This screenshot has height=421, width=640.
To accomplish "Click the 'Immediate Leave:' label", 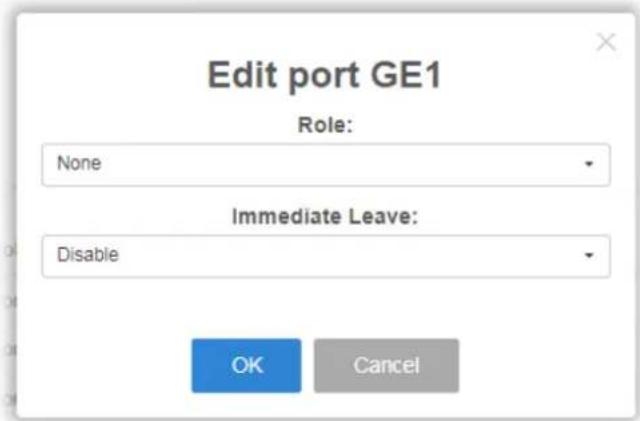I will click(325, 216).
